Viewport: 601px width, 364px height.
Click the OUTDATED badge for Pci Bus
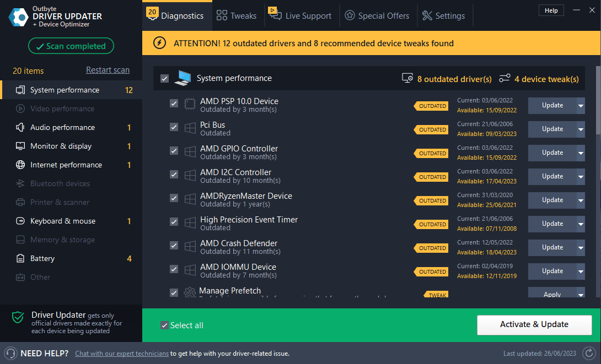(431, 130)
